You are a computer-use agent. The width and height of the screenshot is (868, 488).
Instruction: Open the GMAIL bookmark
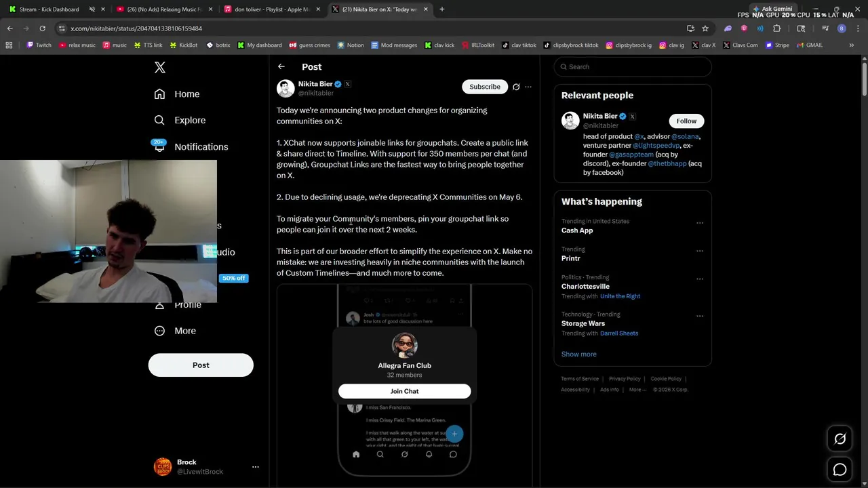tap(810, 45)
